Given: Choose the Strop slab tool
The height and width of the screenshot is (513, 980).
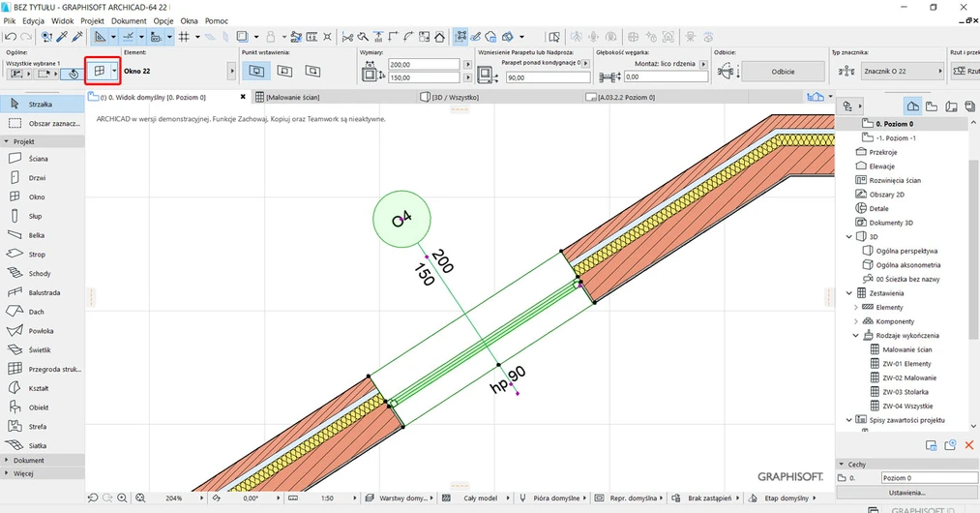Looking at the screenshot, I should click(43, 254).
